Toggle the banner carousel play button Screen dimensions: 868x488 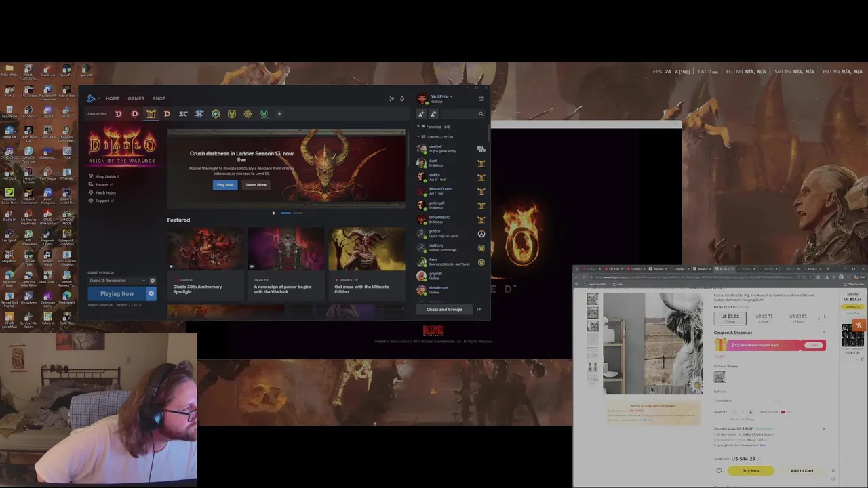pyautogui.click(x=274, y=213)
